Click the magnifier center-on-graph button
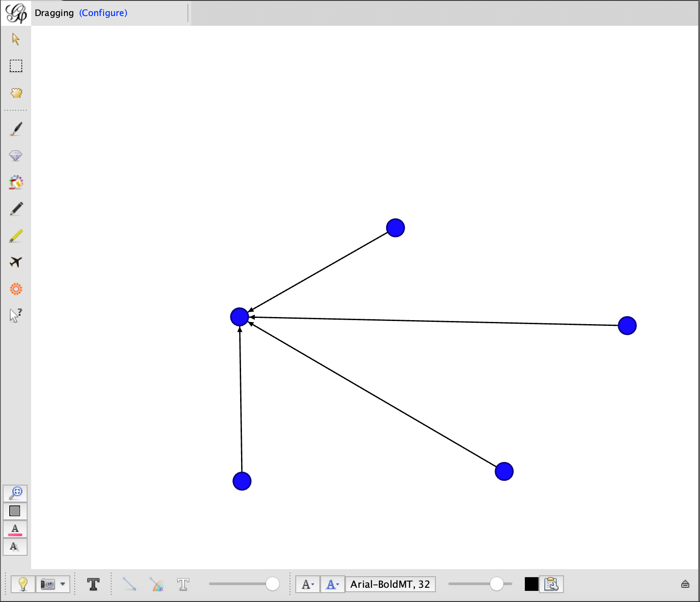The width and height of the screenshot is (700, 602). (x=16, y=493)
